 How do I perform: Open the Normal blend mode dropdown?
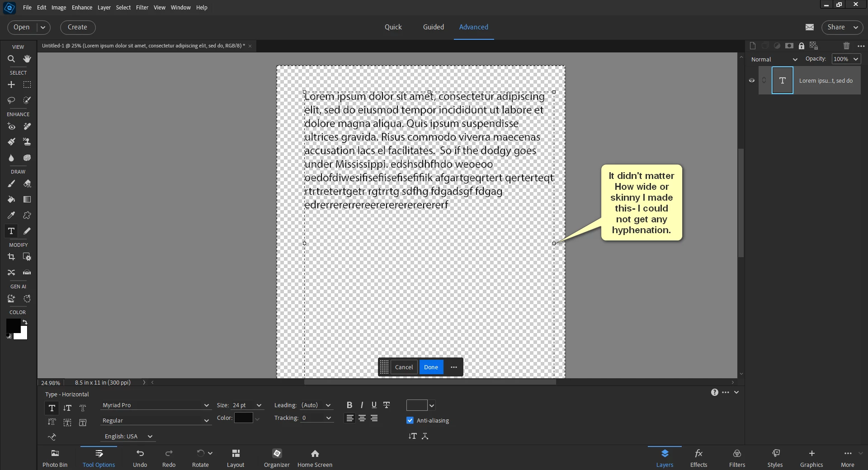[x=774, y=59]
